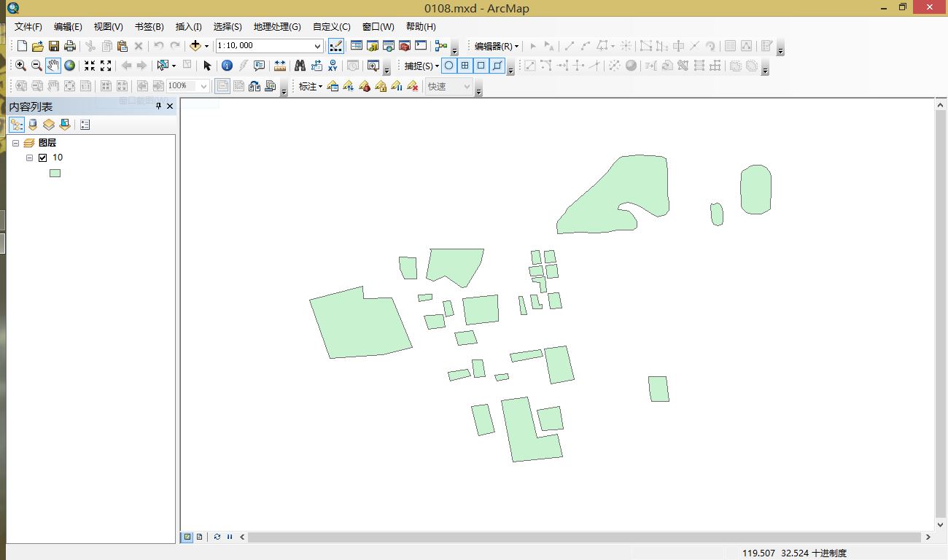Click the green symbol swatch of layer 10
The height and width of the screenshot is (560, 948).
55,173
